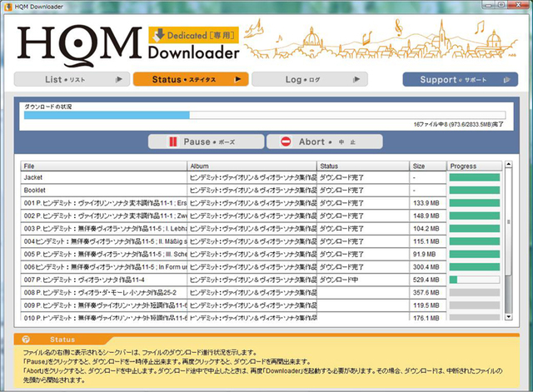Click the orange Status help icon at bottom
The width and height of the screenshot is (533, 392).
(27, 340)
